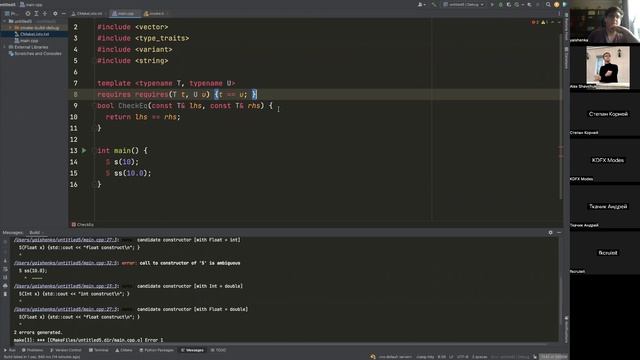Click the CheckEq breadcrumb below editor
The height and width of the screenshot is (360, 640).
pyautogui.click(x=83, y=224)
